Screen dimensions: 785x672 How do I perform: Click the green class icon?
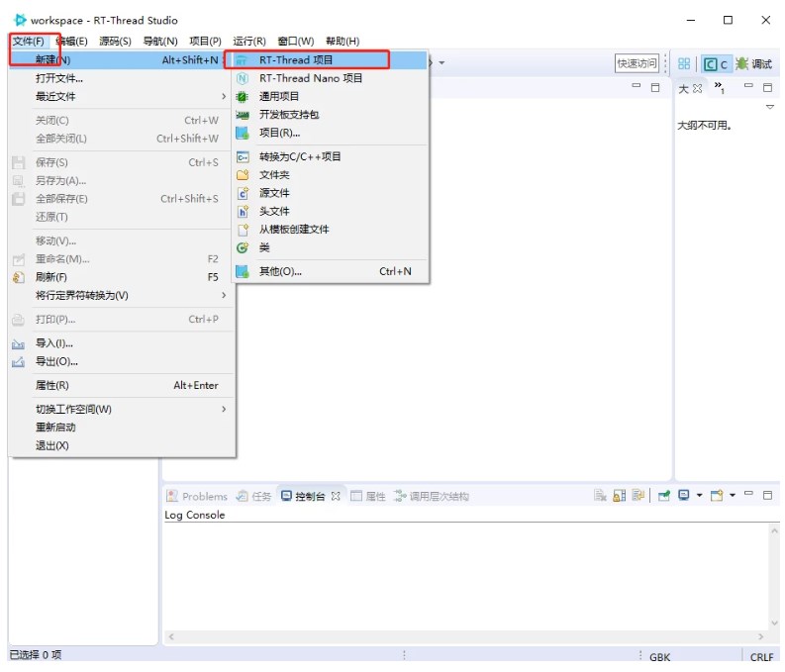pos(243,247)
